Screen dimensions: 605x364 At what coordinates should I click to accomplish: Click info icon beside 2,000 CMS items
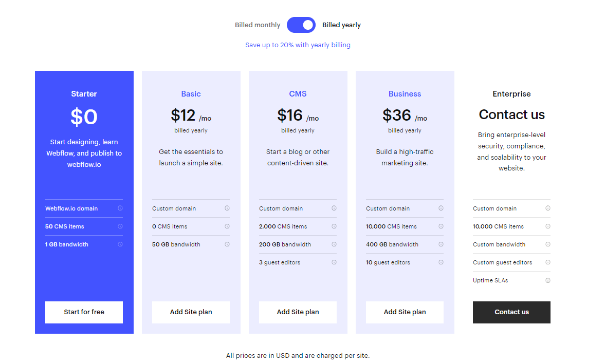coord(334,226)
